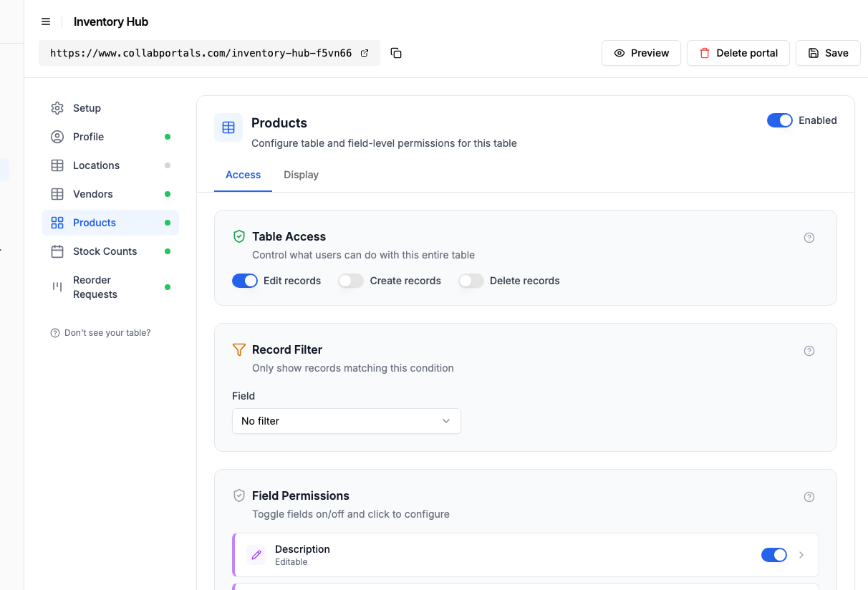This screenshot has width=868, height=590.
Task: Open the hamburger menu icon
Action: pos(46,21)
